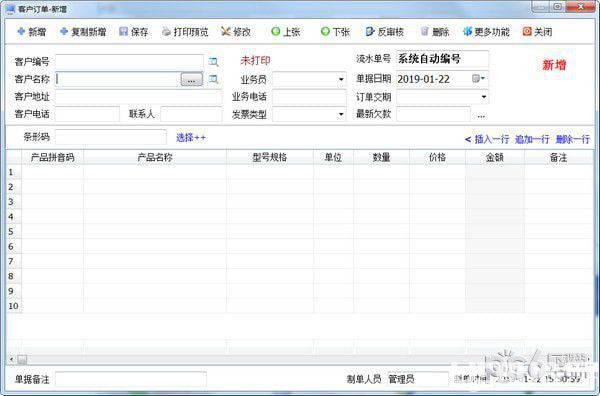Click the 联系人 input field
600x396 pixels.
(x=191, y=114)
